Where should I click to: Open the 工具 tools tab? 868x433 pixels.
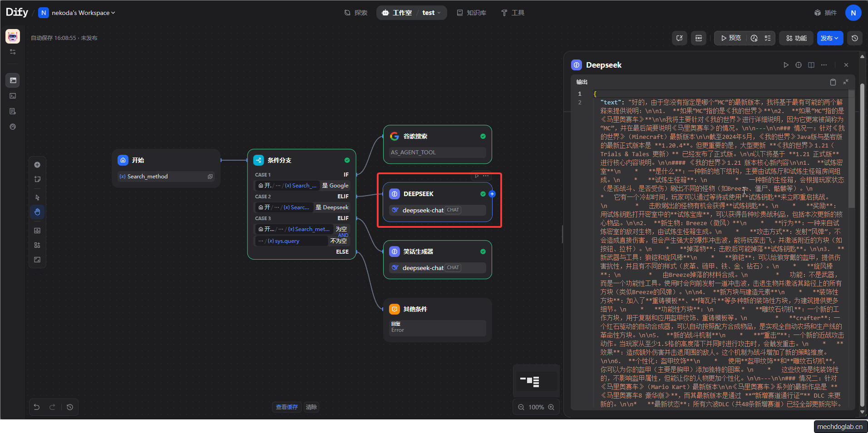(x=513, y=13)
